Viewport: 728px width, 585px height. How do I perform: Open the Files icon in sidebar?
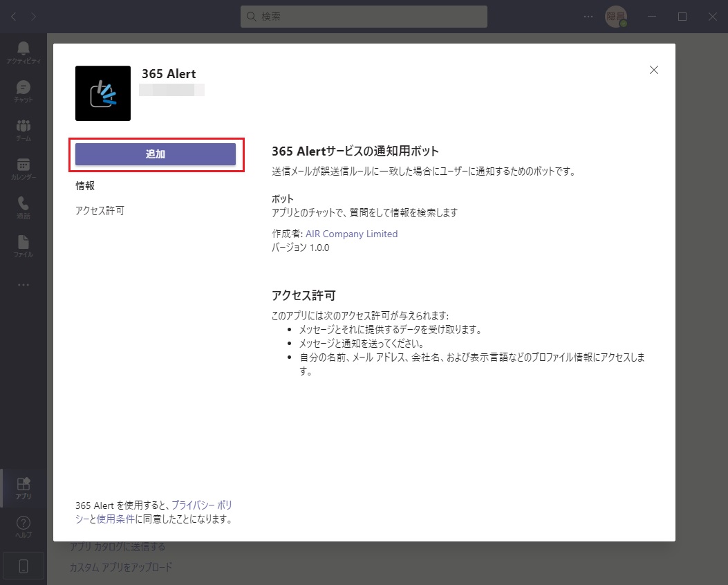24,245
